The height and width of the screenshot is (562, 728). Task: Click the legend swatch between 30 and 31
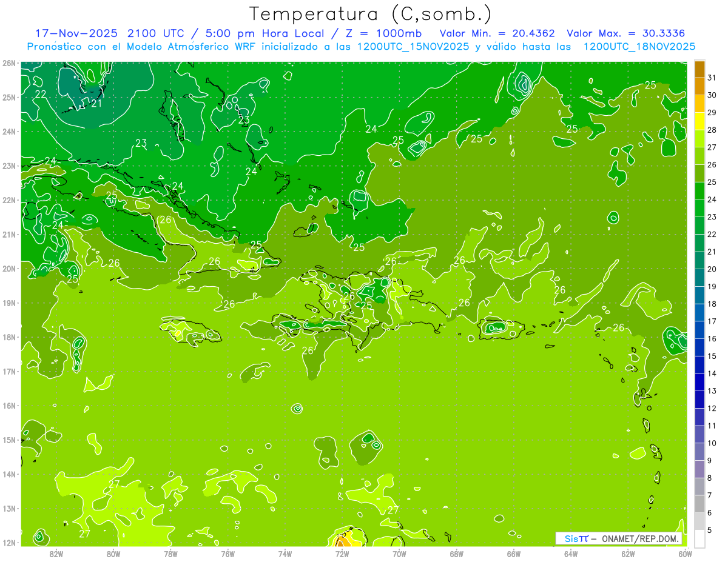point(699,87)
